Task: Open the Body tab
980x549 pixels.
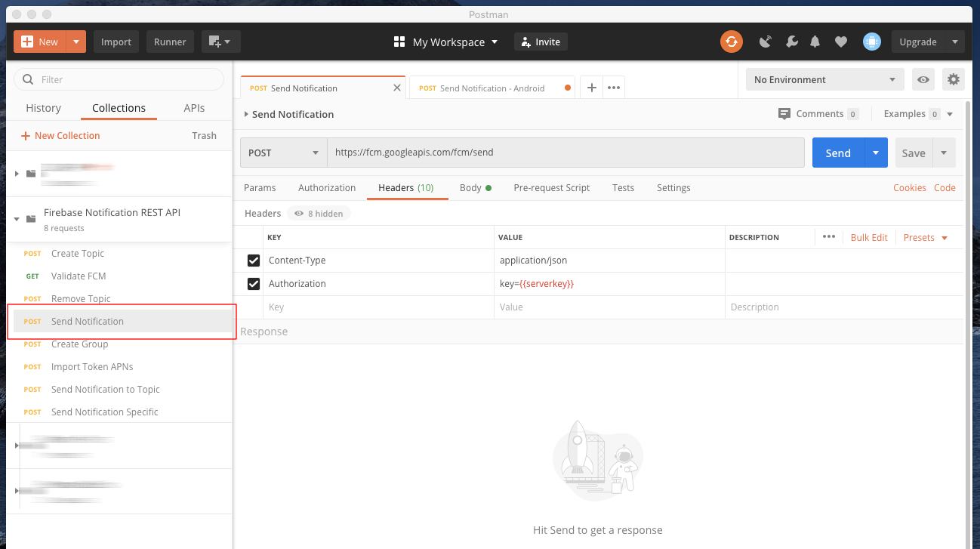Action: tap(475, 187)
